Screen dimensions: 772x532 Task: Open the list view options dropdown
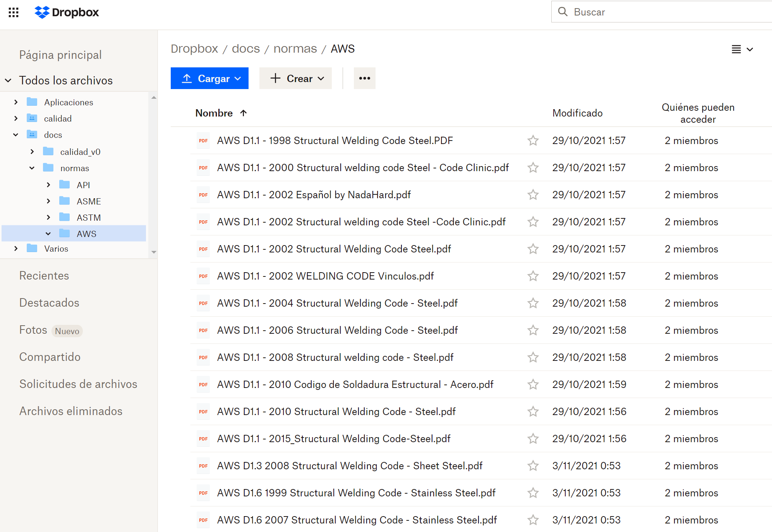pos(742,49)
